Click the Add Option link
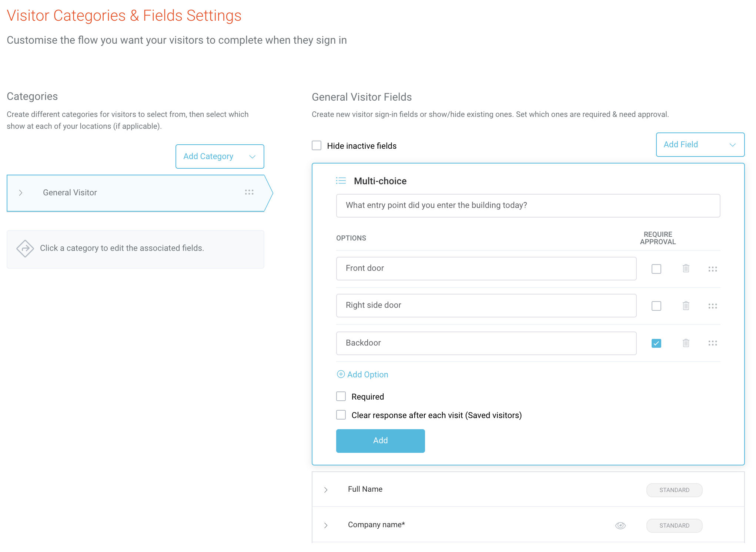756x552 pixels. [368, 374]
